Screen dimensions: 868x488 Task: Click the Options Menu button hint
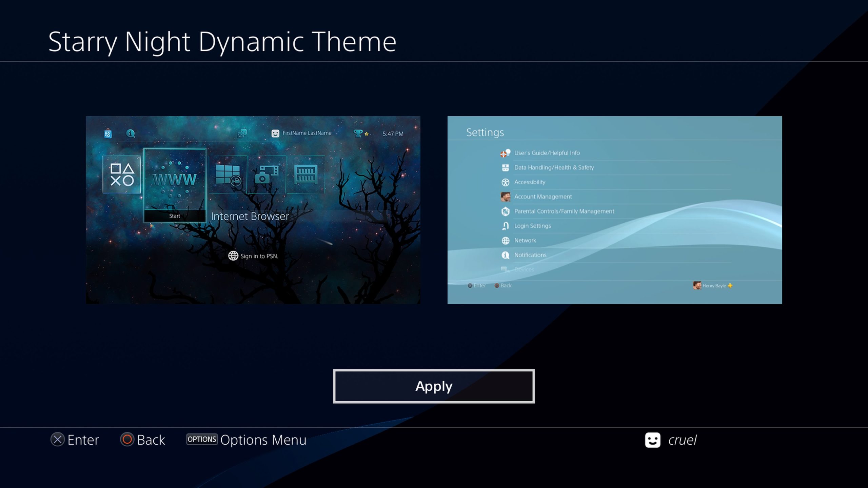(246, 440)
